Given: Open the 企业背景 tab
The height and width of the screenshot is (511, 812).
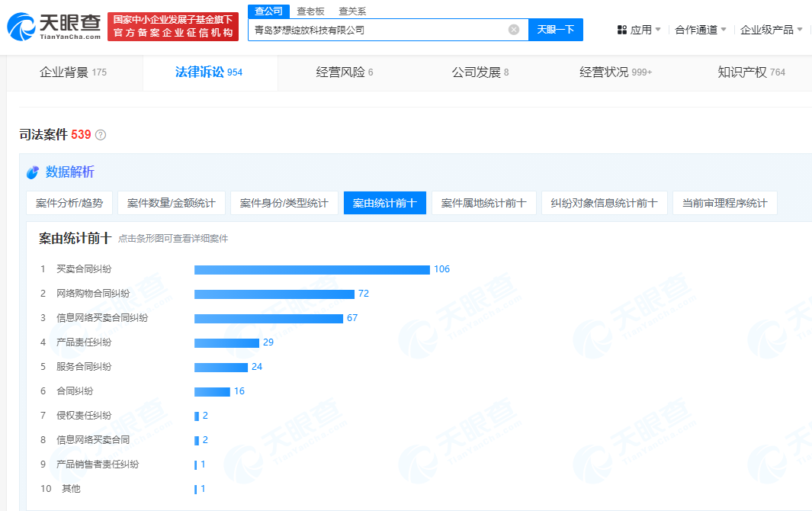Looking at the screenshot, I should tap(73, 72).
